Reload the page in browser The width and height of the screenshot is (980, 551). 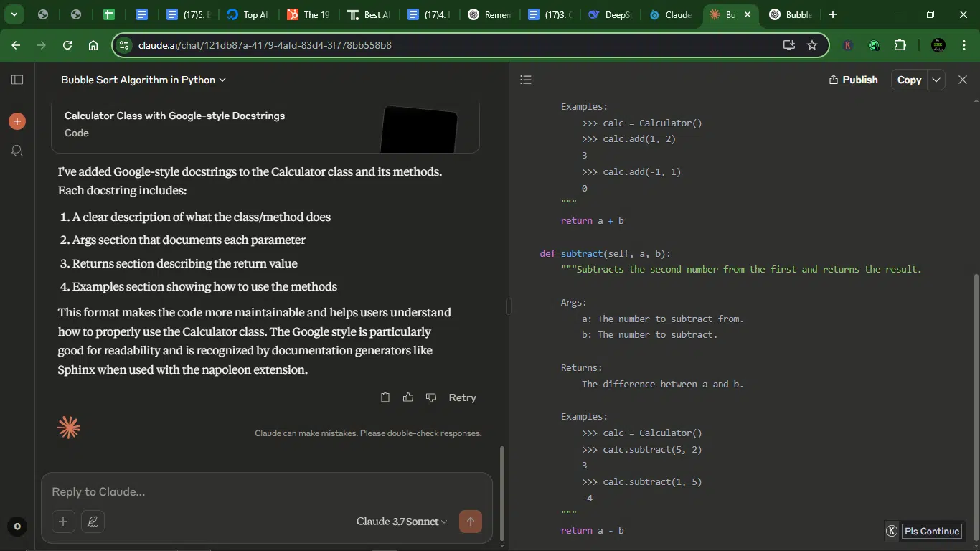pos(67,45)
